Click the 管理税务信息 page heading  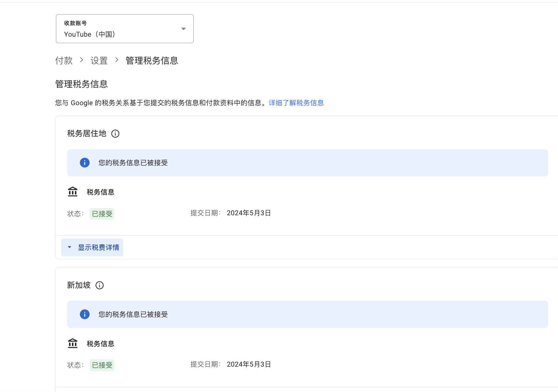point(81,84)
